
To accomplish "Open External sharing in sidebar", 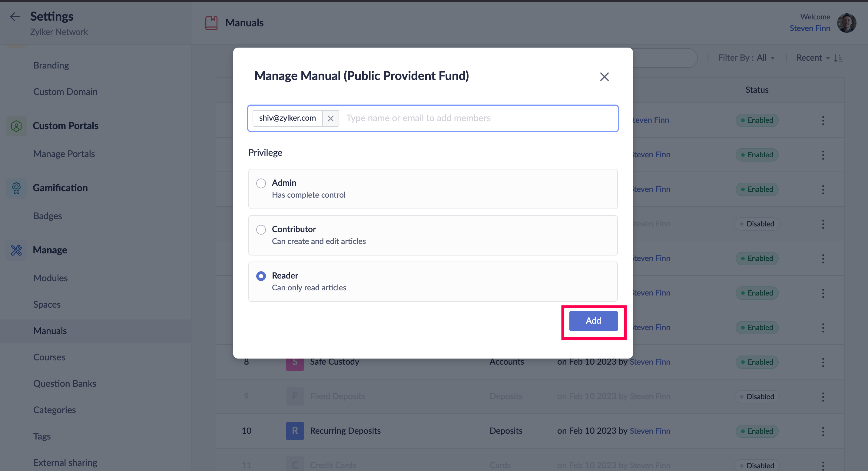I will 65,463.
